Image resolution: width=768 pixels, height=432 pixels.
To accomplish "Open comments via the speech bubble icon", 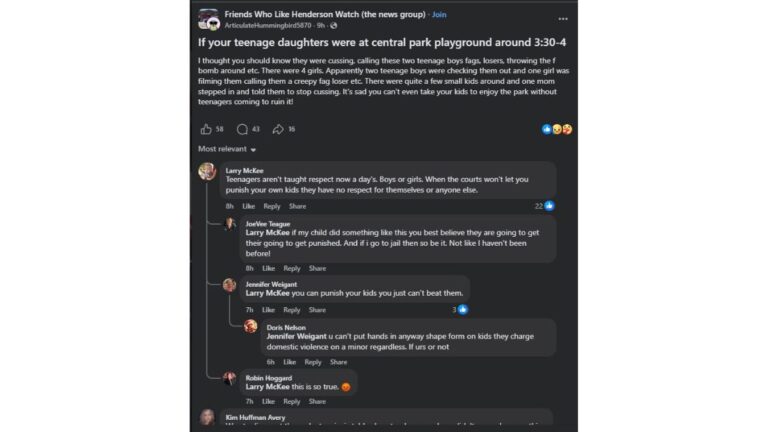I will [x=242, y=129].
